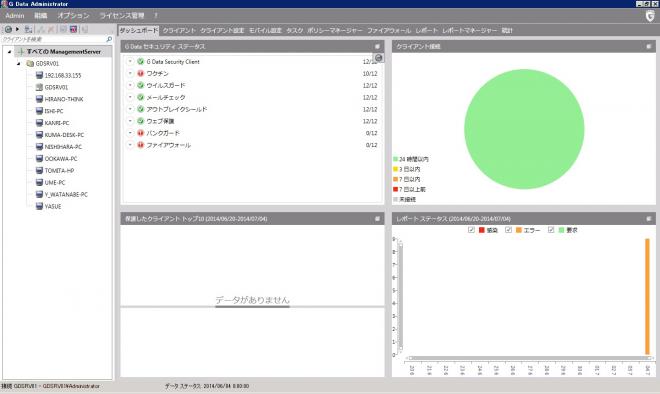Select the Y_WATANABE-PC client
The height and width of the screenshot is (394, 660).
(x=66, y=194)
